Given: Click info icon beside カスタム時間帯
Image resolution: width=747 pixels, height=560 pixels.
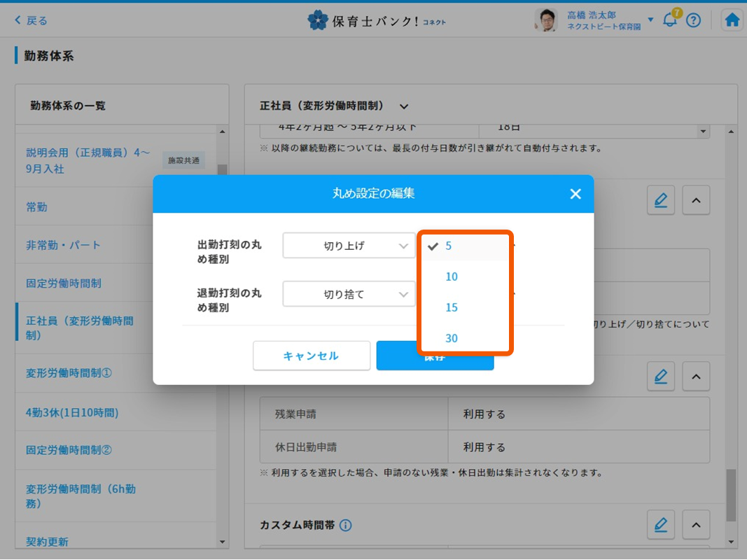Looking at the screenshot, I should [x=346, y=525].
